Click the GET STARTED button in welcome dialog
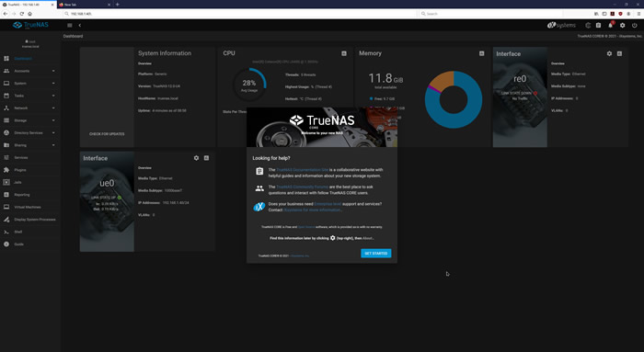The image size is (644, 352). 375,253
